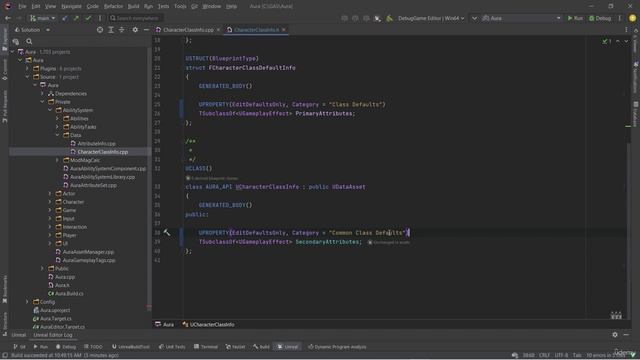The height and width of the screenshot is (360, 640).
Task: Go to previous highlighted problem arrow
Action: point(618,41)
